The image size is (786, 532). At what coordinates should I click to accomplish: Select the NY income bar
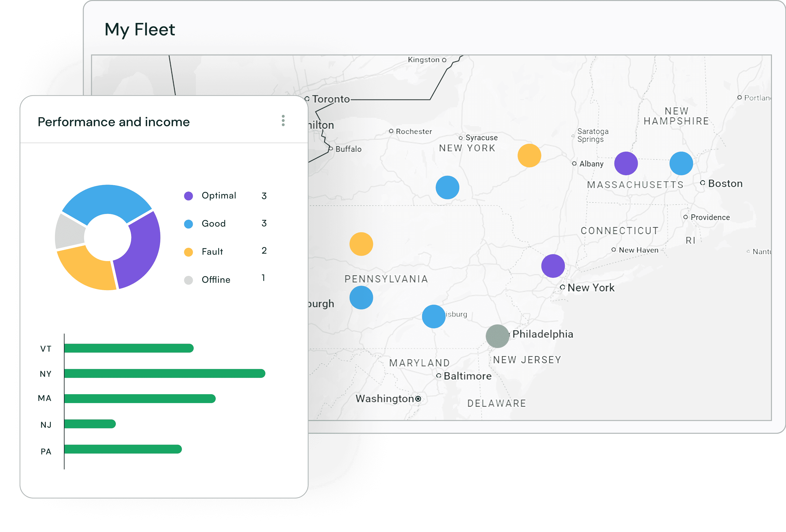pos(164,373)
